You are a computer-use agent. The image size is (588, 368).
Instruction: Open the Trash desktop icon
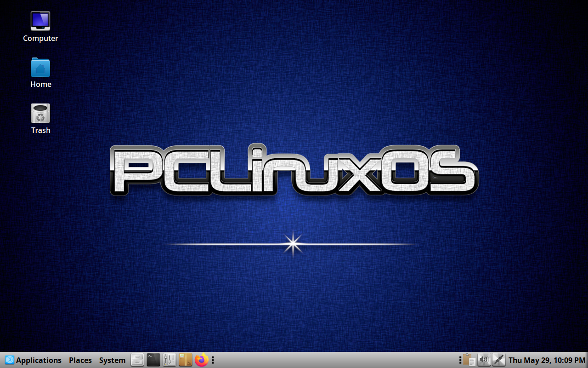40,113
